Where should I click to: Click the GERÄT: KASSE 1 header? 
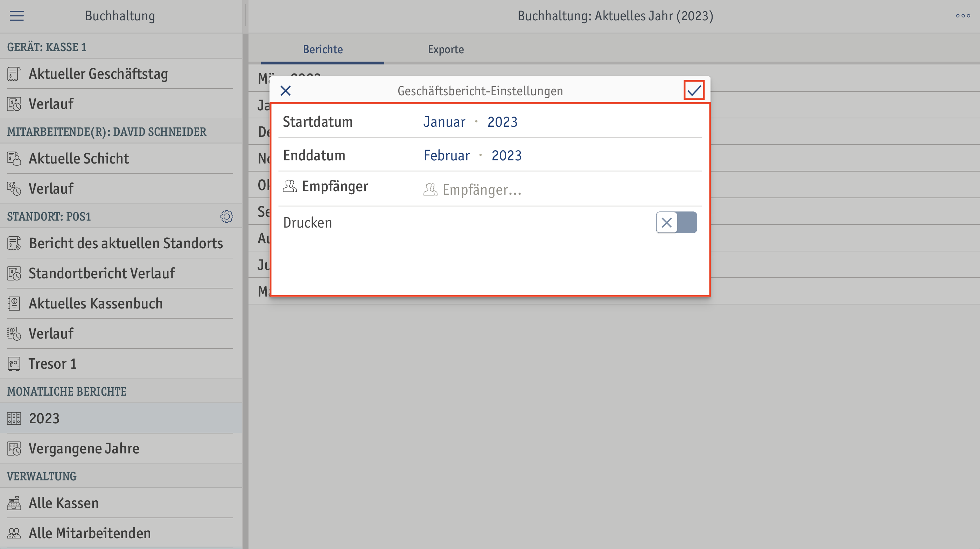point(47,47)
